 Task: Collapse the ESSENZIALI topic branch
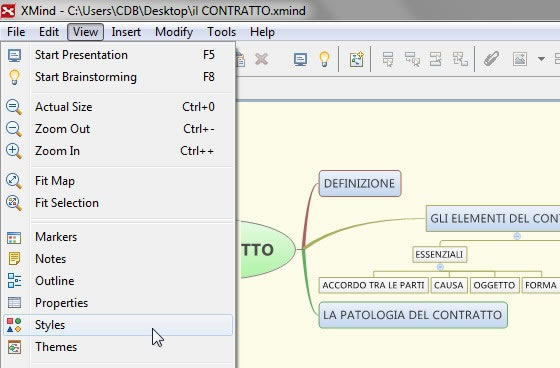coord(440,267)
